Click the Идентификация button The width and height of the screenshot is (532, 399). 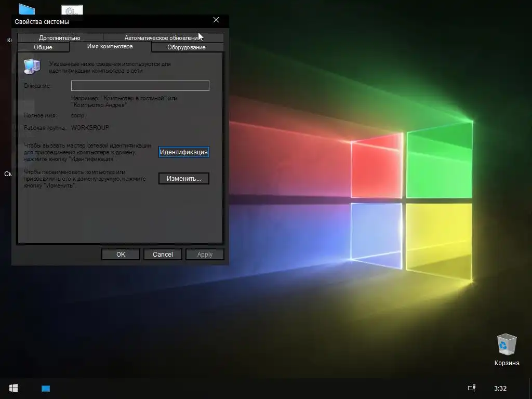coord(183,152)
